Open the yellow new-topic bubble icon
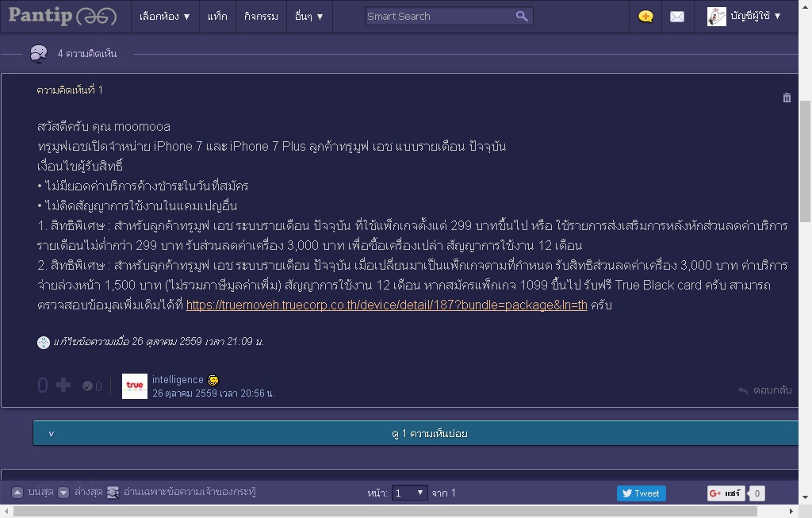 (x=645, y=17)
